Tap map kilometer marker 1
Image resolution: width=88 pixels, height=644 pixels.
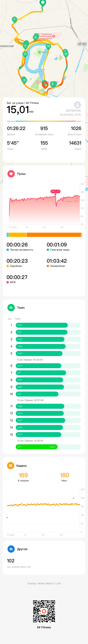coord(14,19)
